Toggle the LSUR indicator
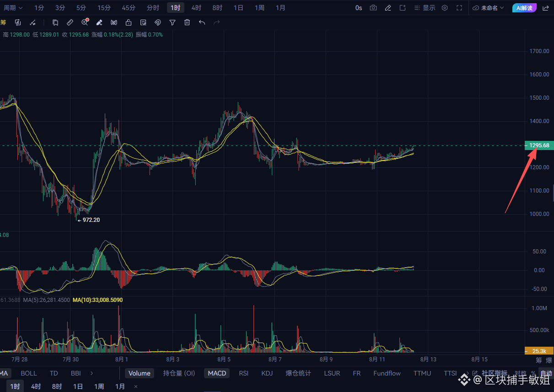Screen dimensions: 554x392 (x=332, y=373)
